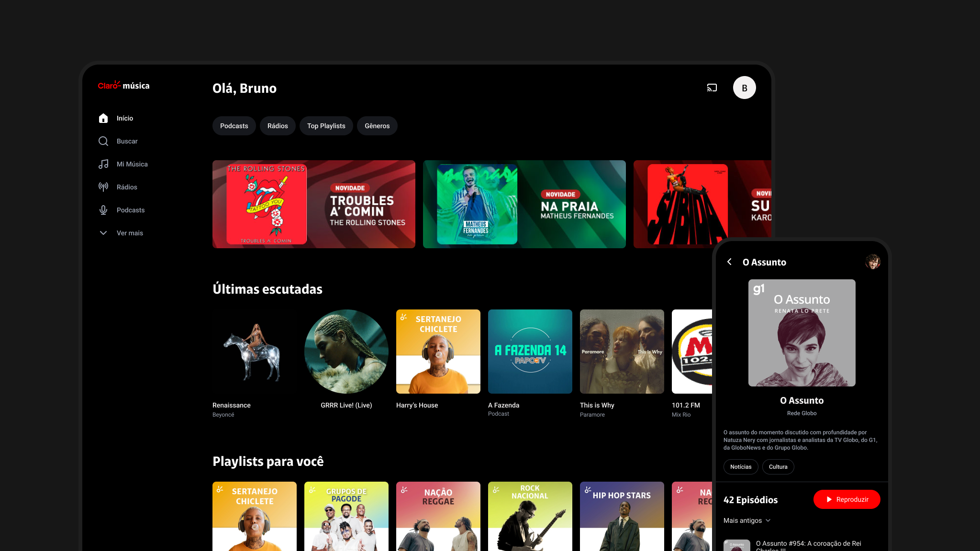The image size is (980, 551).
Task: Select the Cultura tag
Action: click(x=778, y=467)
